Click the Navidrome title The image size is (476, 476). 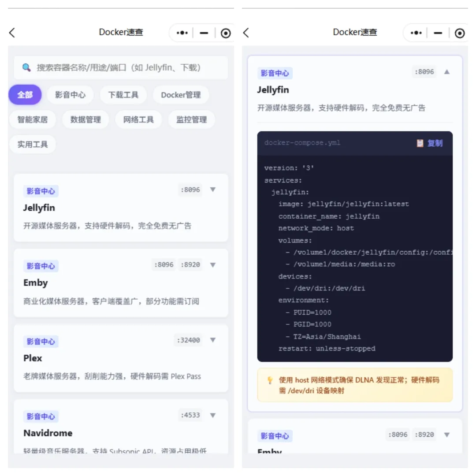48,433
